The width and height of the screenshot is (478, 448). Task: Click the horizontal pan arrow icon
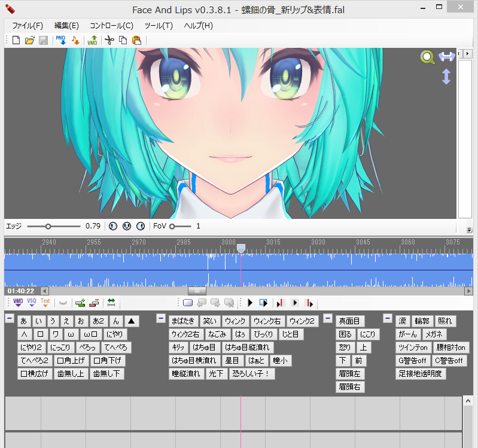pyautogui.click(x=447, y=56)
